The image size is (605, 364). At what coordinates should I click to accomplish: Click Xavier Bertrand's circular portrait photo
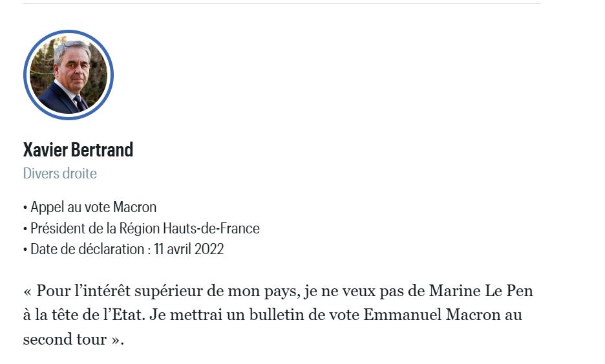[x=69, y=75]
